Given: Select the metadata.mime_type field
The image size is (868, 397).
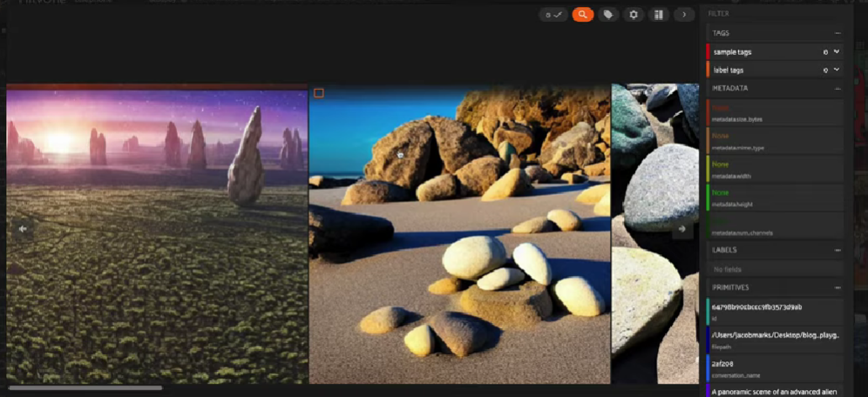Looking at the screenshot, I should tap(775, 140).
